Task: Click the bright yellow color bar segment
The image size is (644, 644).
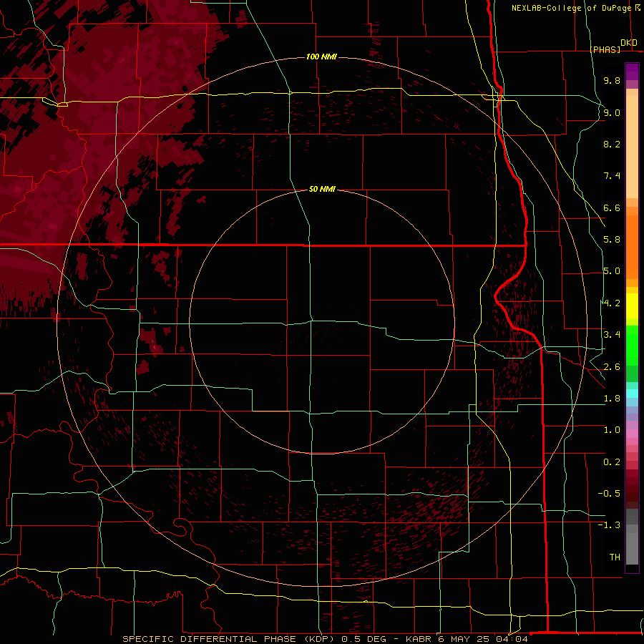Action: (x=632, y=306)
